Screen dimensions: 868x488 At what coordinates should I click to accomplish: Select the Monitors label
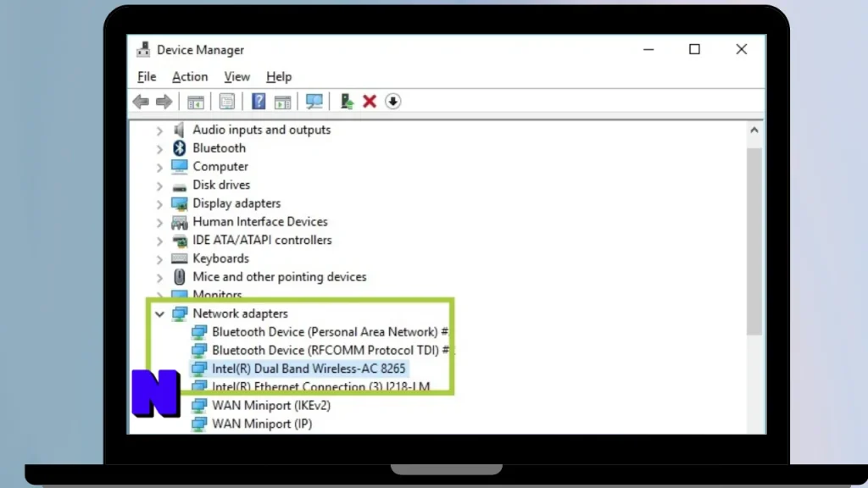tap(217, 294)
